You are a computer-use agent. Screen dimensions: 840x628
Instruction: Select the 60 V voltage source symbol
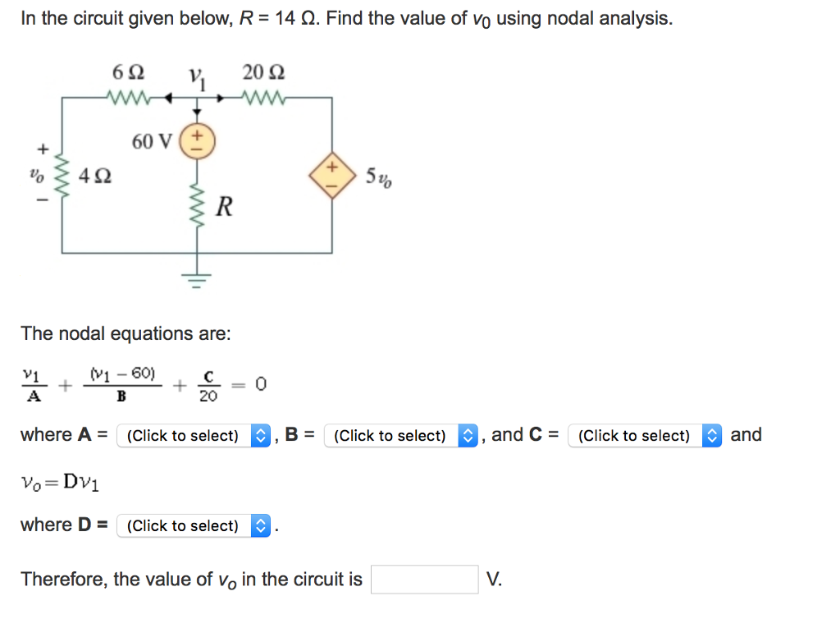(196, 140)
